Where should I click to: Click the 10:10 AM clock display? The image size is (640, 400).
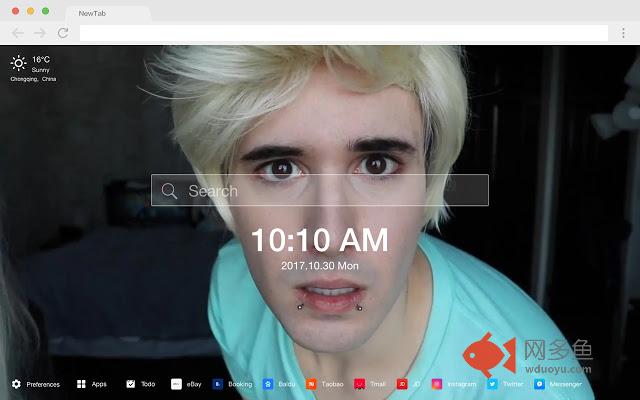(320, 240)
